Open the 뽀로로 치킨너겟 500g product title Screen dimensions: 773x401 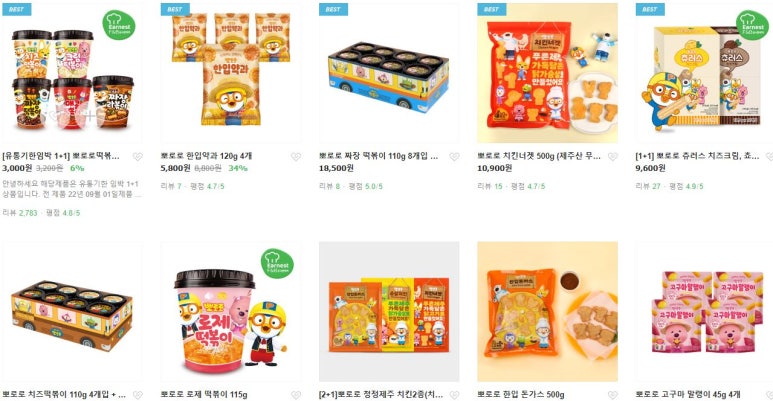point(539,156)
